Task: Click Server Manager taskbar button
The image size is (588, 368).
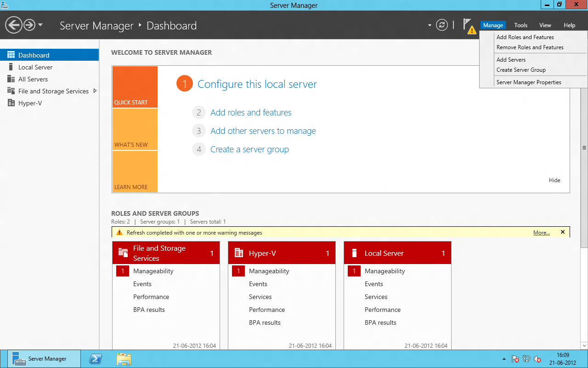Action: pos(44,359)
